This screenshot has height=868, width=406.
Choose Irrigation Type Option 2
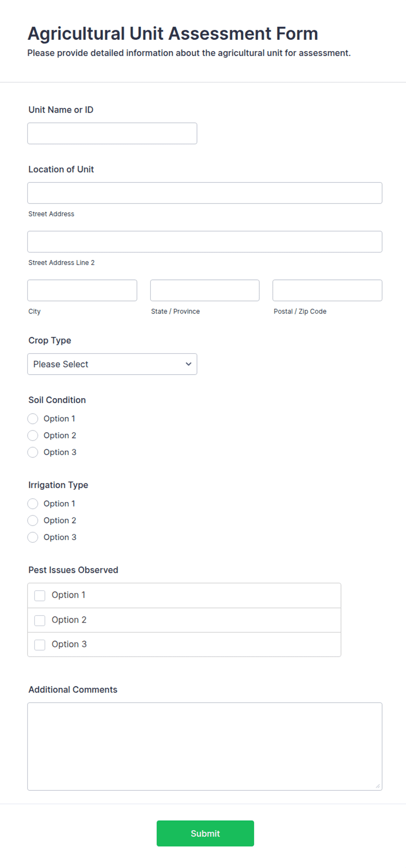click(x=33, y=520)
